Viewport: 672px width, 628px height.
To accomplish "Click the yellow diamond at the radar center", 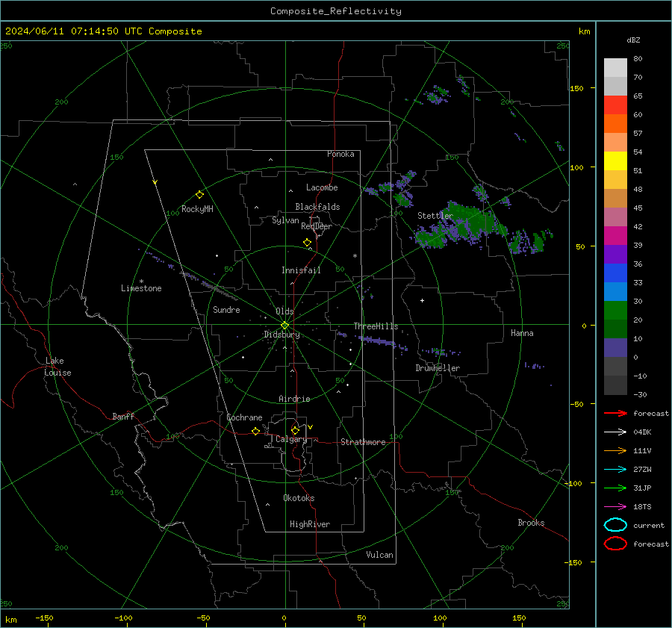I will coord(284,326).
